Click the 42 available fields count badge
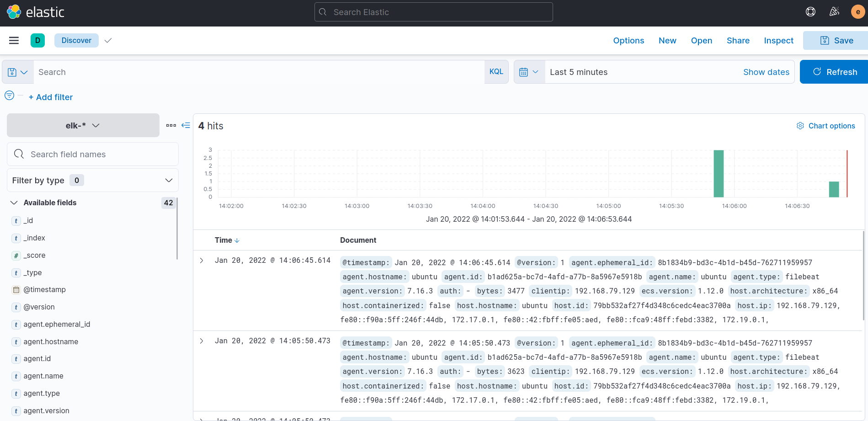Screen dimensions: 868x421 pyautogui.click(x=168, y=203)
